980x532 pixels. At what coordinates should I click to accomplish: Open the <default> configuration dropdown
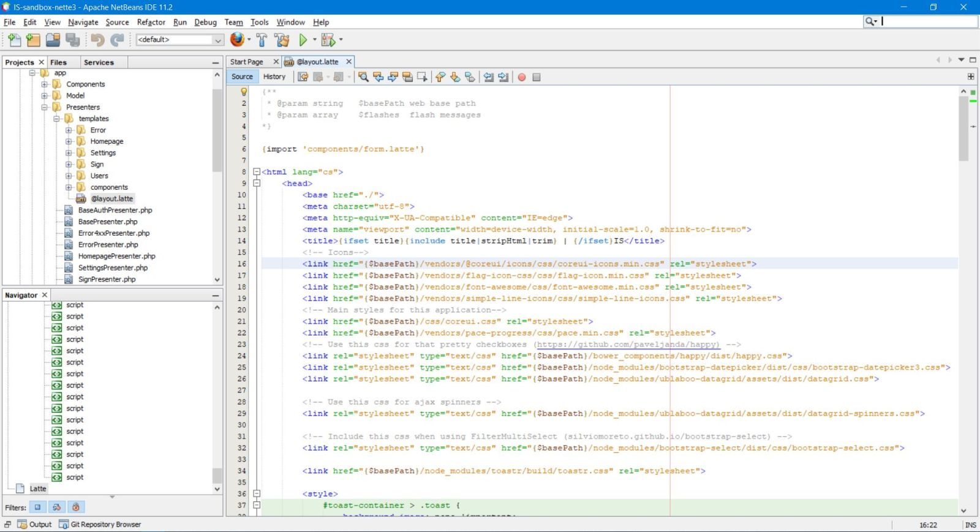tap(217, 40)
